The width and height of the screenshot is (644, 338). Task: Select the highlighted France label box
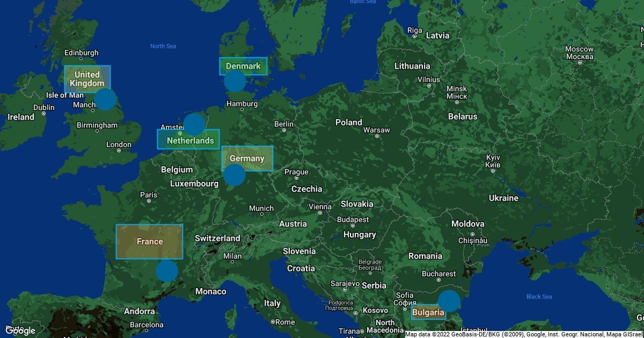coord(150,241)
